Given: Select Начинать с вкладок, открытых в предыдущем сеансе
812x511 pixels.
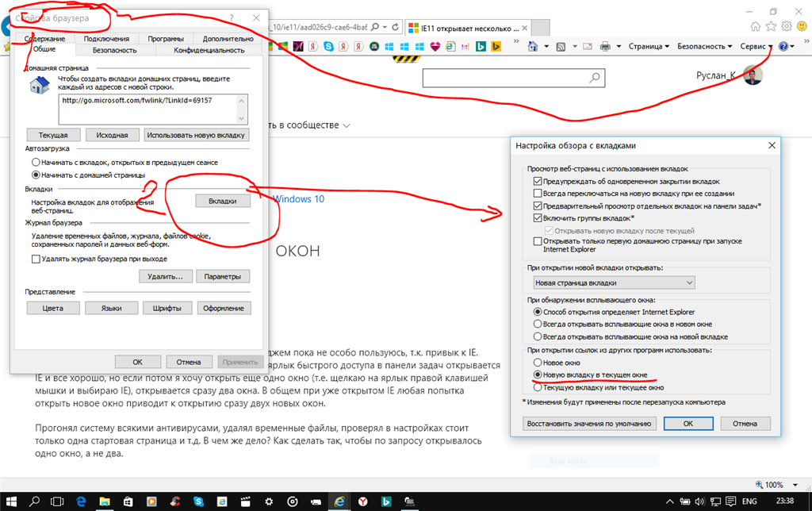Looking at the screenshot, I should (x=36, y=162).
